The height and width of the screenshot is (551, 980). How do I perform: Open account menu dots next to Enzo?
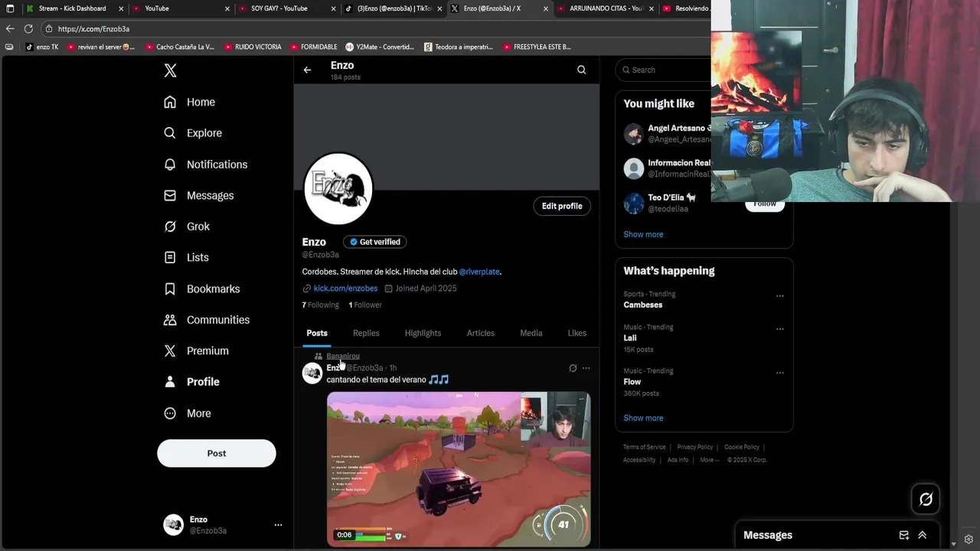tap(278, 525)
